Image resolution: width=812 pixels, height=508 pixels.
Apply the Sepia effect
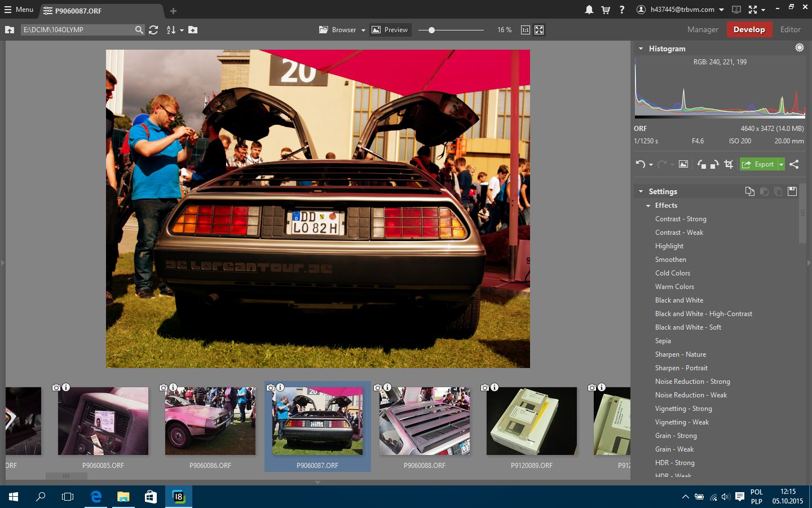(663, 341)
